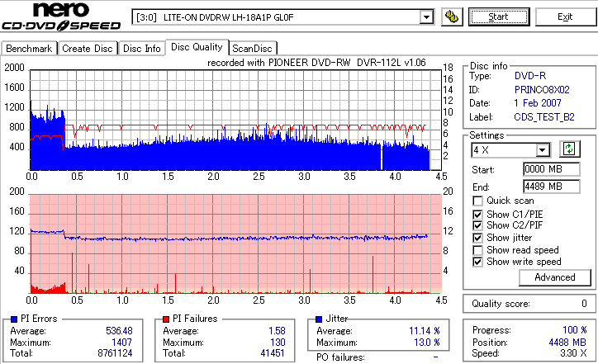Click the green refresh speed icon
The width and height of the screenshot is (598, 364).
pos(569,149)
